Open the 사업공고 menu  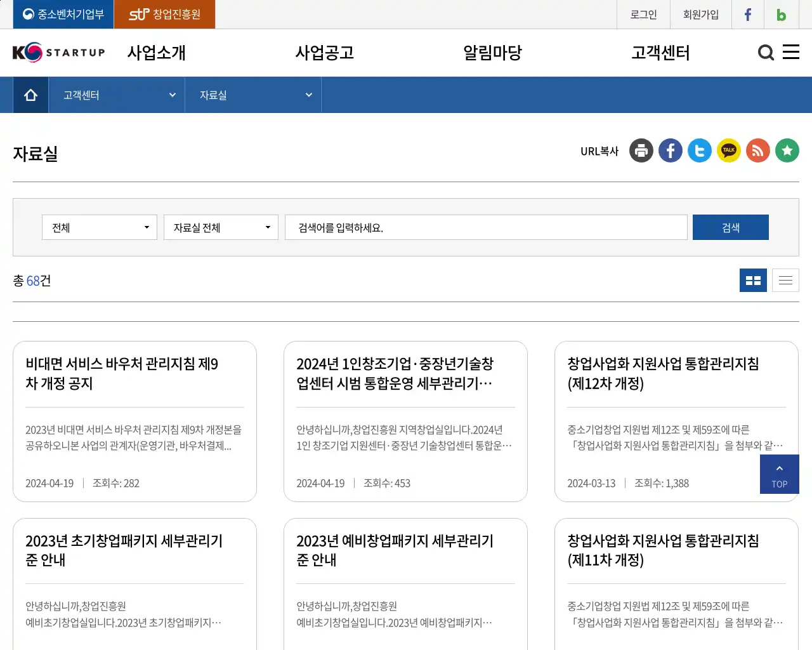(325, 53)
